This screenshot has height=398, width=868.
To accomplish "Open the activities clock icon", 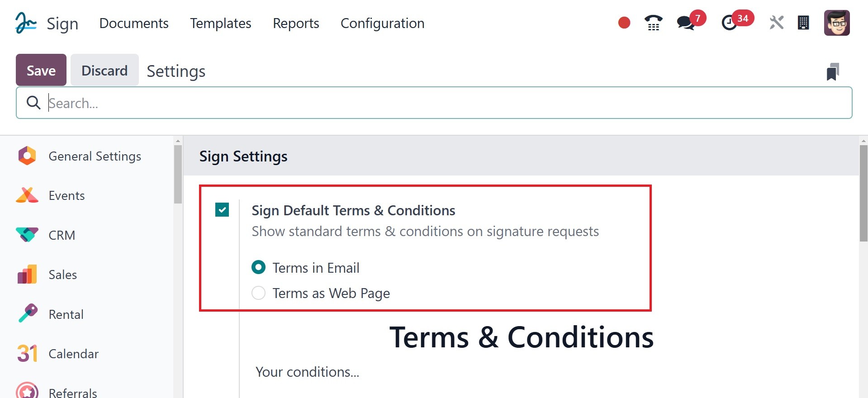I will click(x=729, y=23).
